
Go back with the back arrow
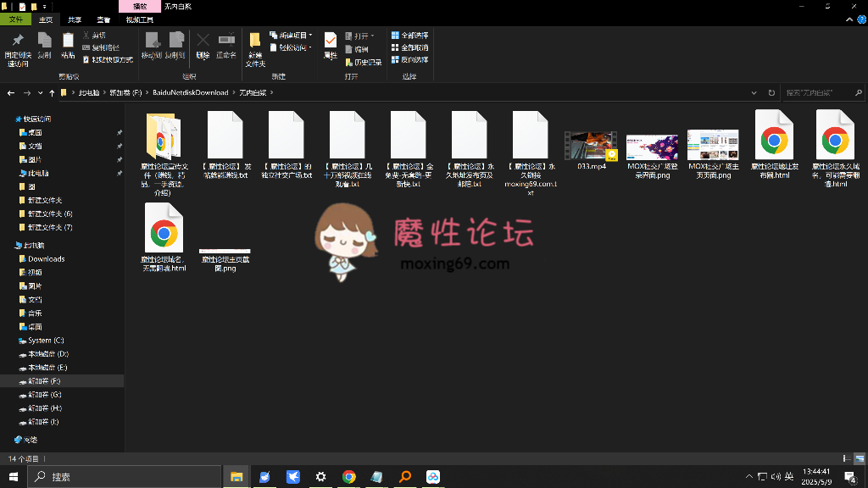11,93
